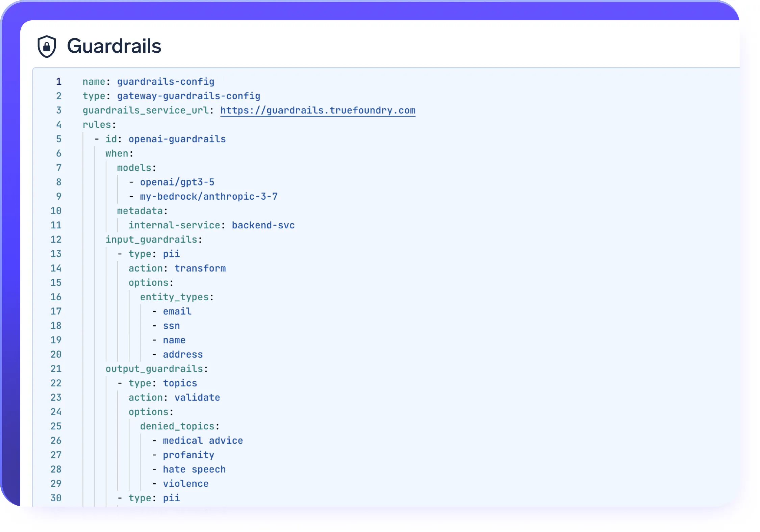Click the openai-guardrails id value
This screenshot has height=532, width=760.
177,139
